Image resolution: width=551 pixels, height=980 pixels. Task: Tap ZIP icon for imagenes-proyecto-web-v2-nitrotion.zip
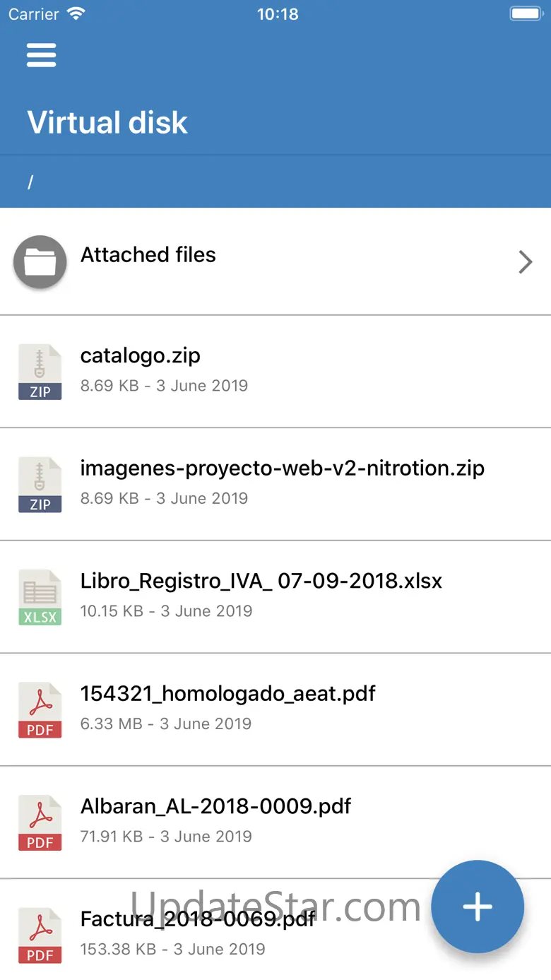(40, 485)
